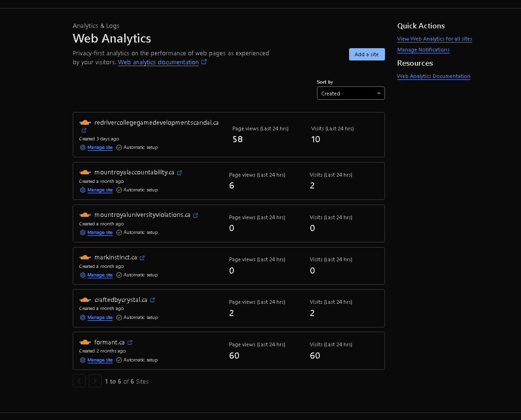The width and height of the screenshot is (521, 420).
Task: Click Automatic setup checkmark icon for markinstinct.ca
Action: click(x=119, y=275)
